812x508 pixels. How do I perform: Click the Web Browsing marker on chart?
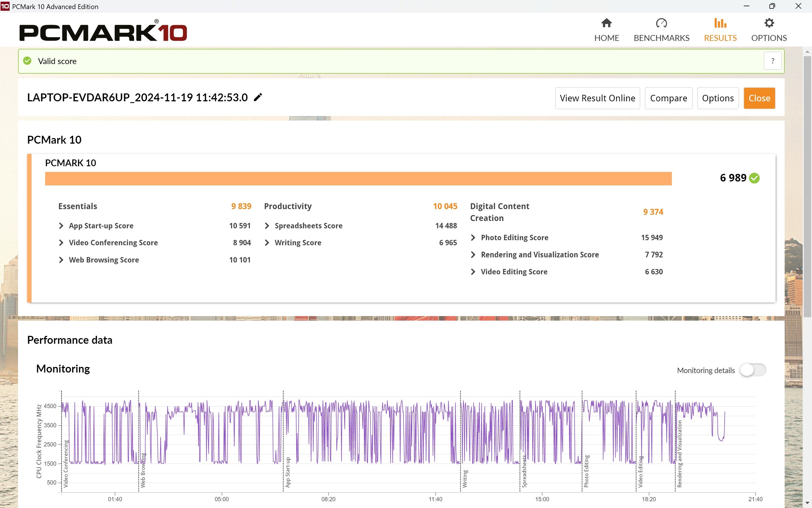coord(143,470)
